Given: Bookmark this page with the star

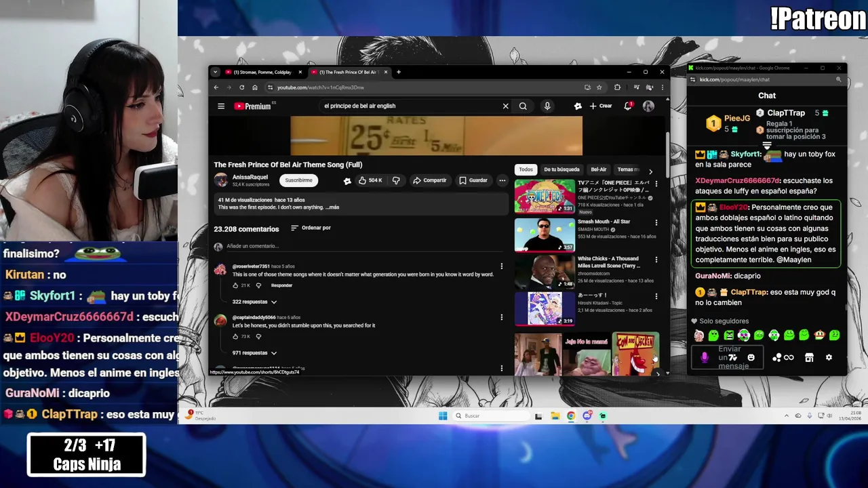Looking at the screenshot, I should (599, 87).
